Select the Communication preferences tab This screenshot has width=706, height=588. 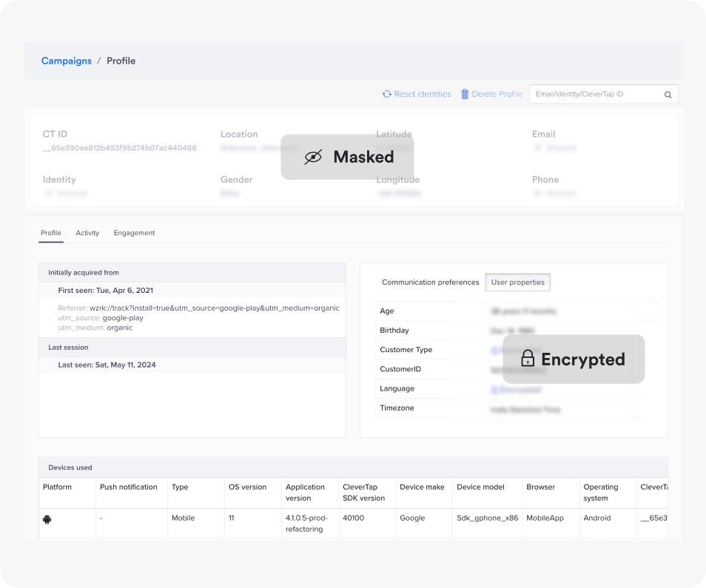coord(430,282)
